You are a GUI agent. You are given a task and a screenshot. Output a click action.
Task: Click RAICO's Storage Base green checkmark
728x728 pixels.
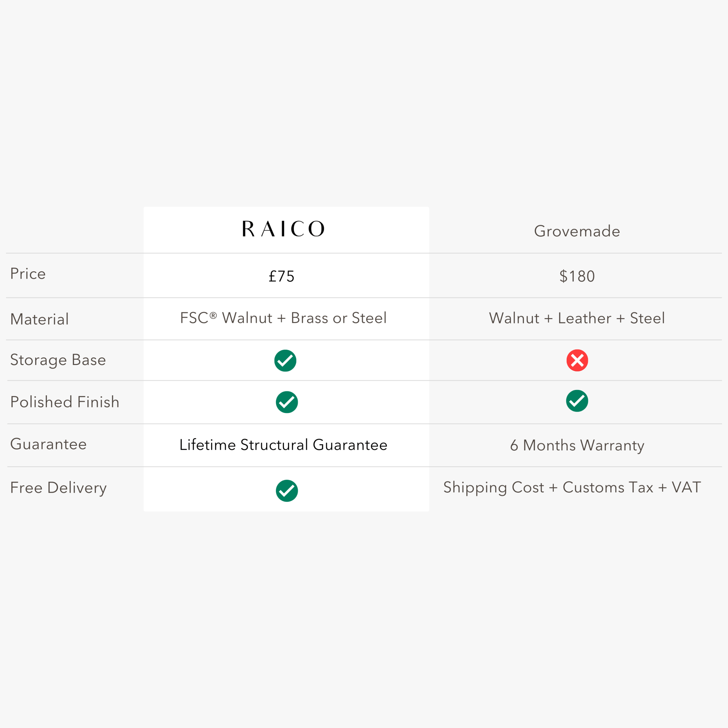pyautogui.click(x=285, y=360)
